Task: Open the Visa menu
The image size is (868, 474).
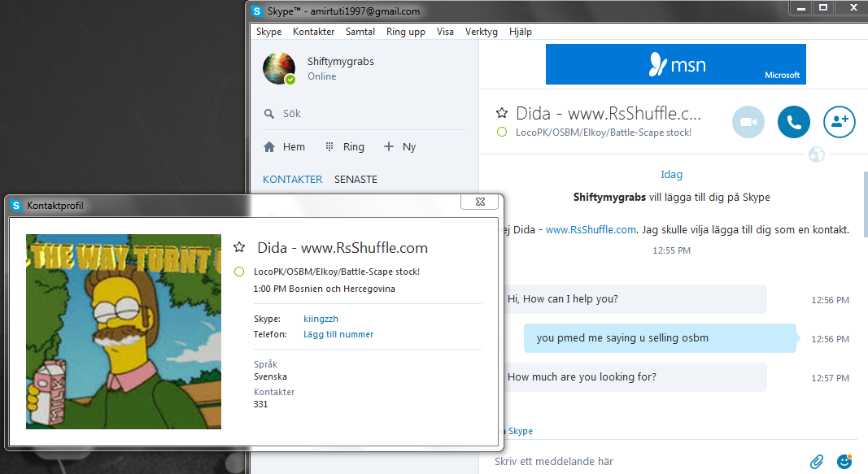Action: (x=445, y=32)
